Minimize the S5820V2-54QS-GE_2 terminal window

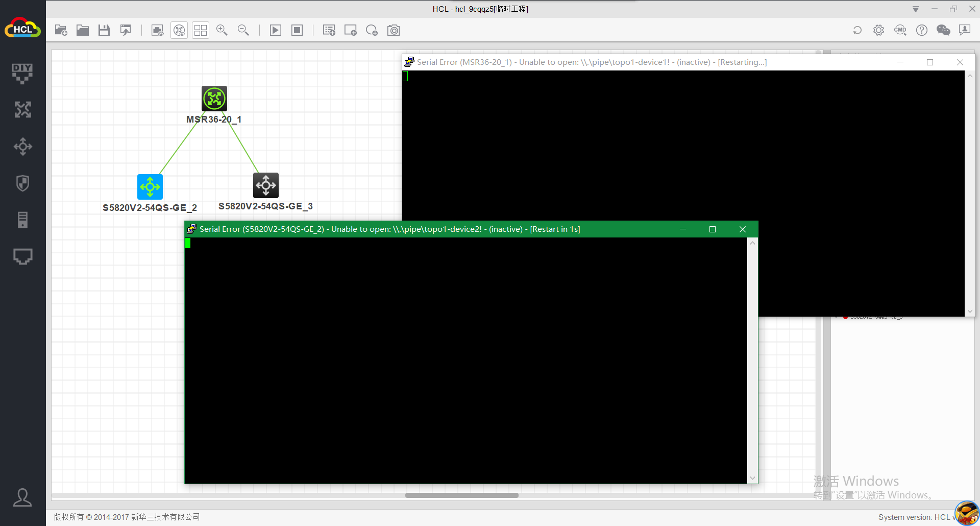(682, 229)
